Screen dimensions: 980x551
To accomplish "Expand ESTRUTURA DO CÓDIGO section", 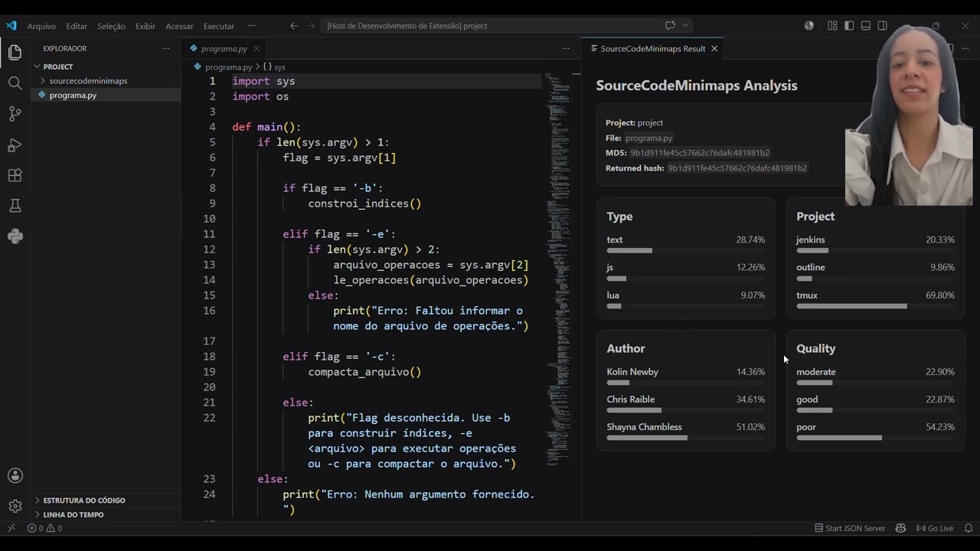I will point(106,500).
